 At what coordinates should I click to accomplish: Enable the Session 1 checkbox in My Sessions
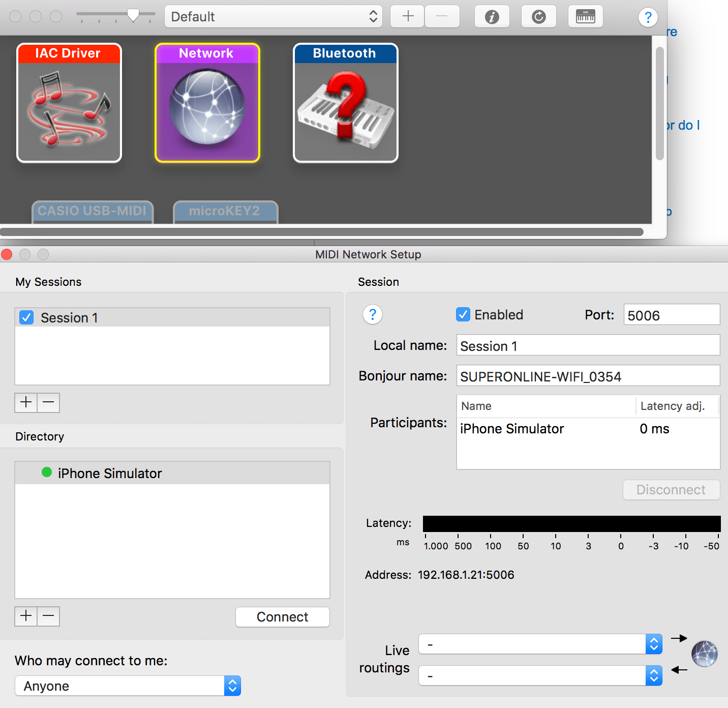pyautogui.click(x=26, y=317)
